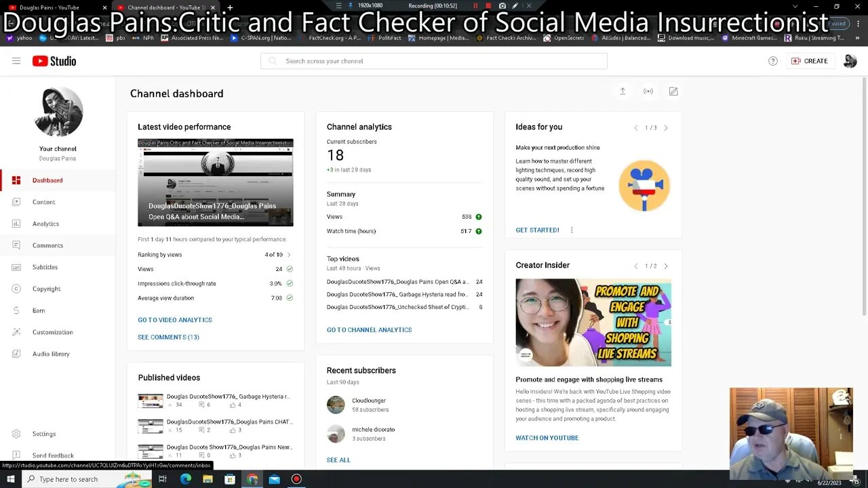Click the upload videos icon on dashboard

click(623, 91)
